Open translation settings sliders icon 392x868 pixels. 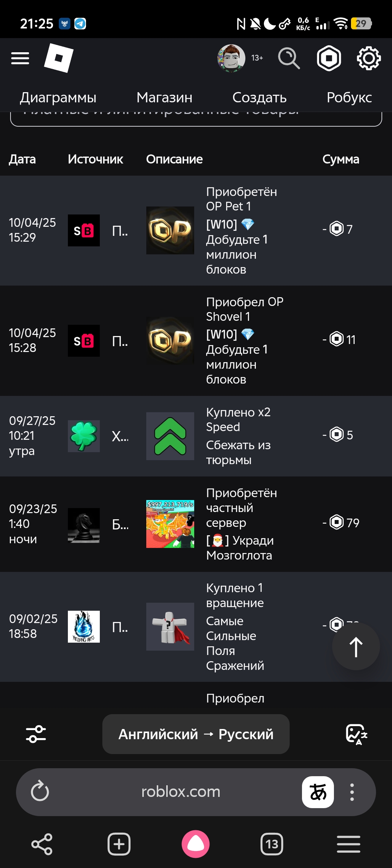(36, 734)
